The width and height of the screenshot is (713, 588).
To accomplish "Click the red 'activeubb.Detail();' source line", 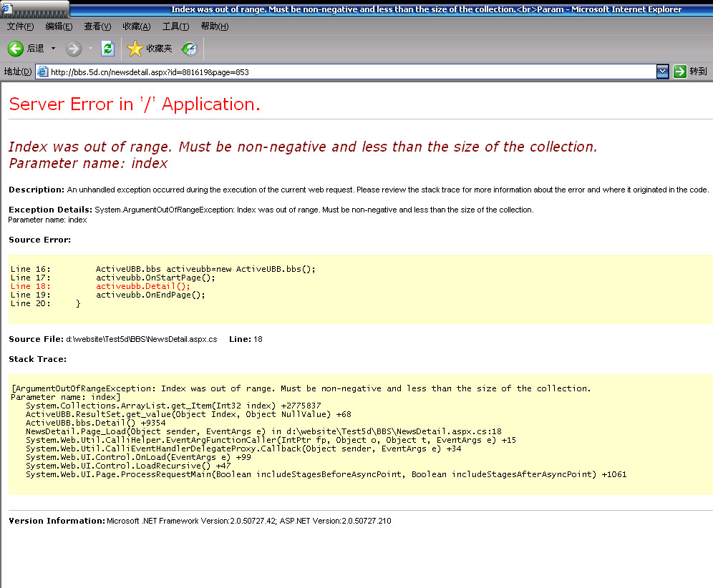I will [143, 286].
